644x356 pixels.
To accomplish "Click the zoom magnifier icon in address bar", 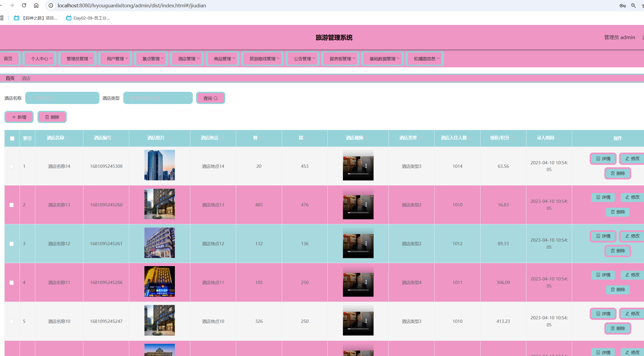I will pyautogui.click(x=633, y=5).
